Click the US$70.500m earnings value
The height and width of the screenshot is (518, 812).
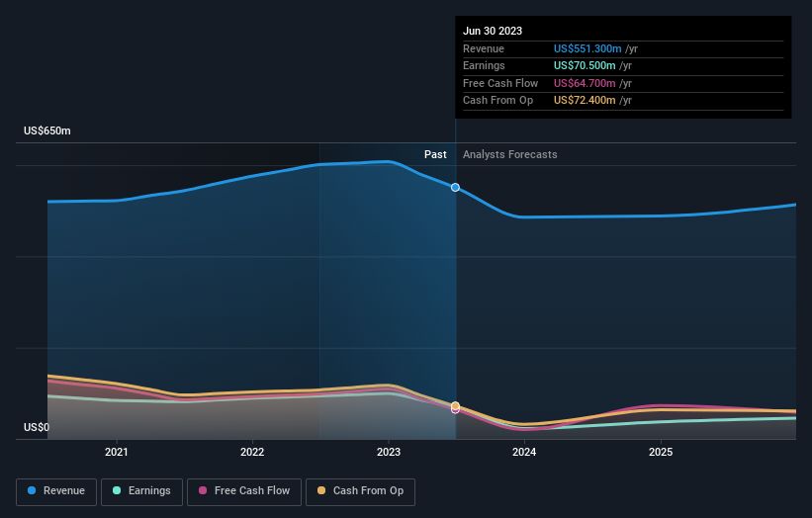click(585, 65)
